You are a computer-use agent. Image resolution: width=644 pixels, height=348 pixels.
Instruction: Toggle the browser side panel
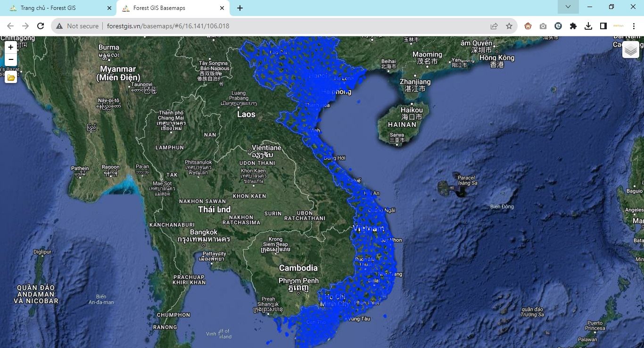[603, 26]
